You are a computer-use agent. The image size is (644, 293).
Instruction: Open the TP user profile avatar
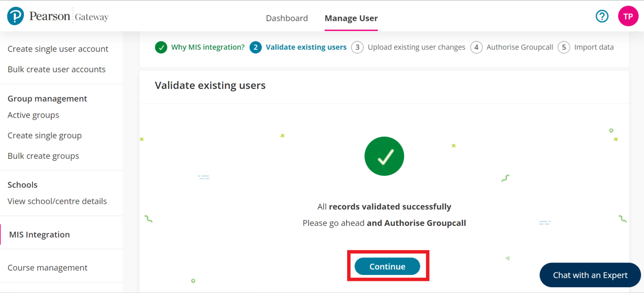(628, 17)
